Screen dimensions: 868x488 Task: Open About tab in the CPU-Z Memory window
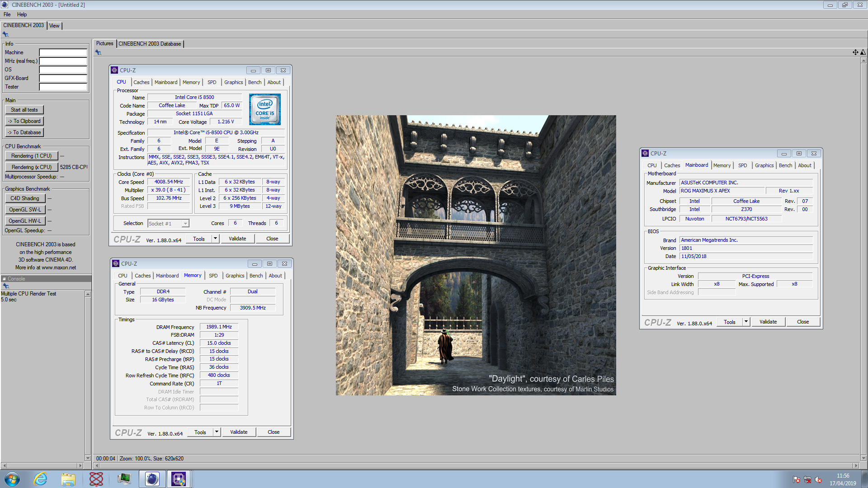click(275, 276)
